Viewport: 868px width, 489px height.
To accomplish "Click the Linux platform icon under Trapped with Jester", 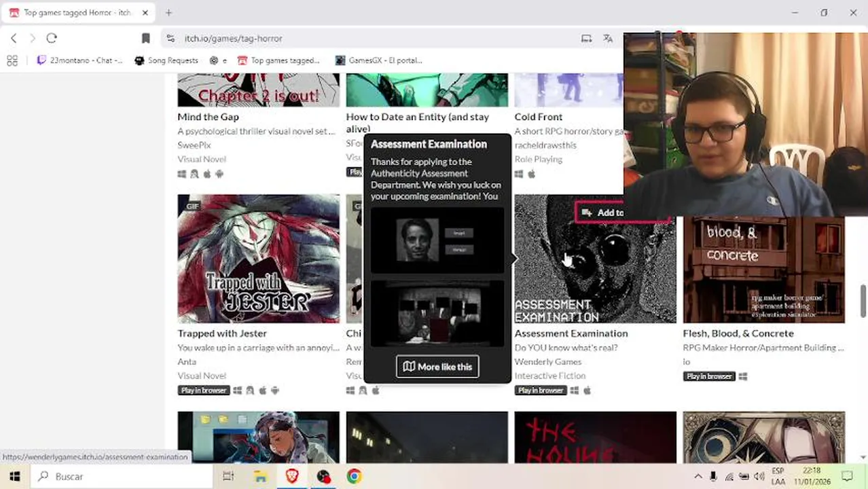I will pos(250,391).
